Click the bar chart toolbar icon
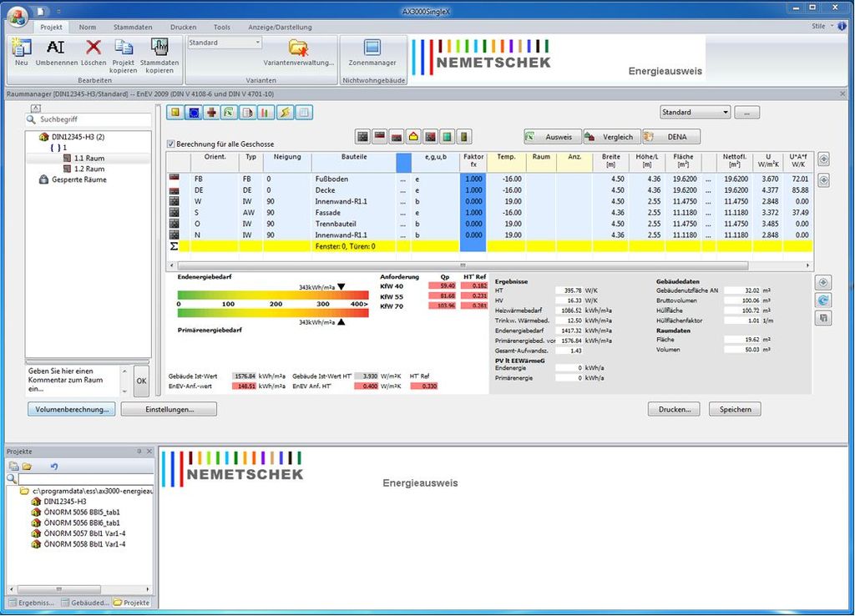Screen dimensions: 855x616 [x=266, y=113]
